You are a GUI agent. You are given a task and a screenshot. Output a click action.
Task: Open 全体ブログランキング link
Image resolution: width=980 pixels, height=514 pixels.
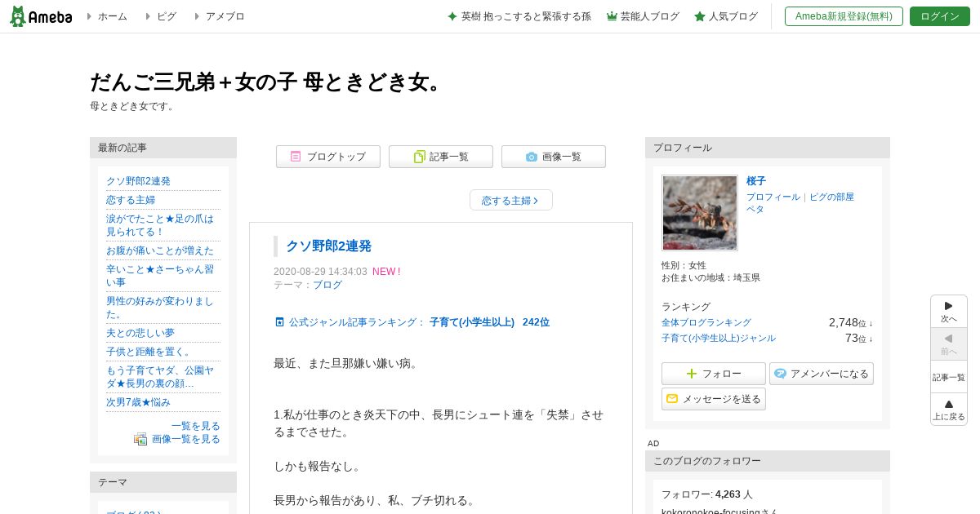(x=706, y=323)
